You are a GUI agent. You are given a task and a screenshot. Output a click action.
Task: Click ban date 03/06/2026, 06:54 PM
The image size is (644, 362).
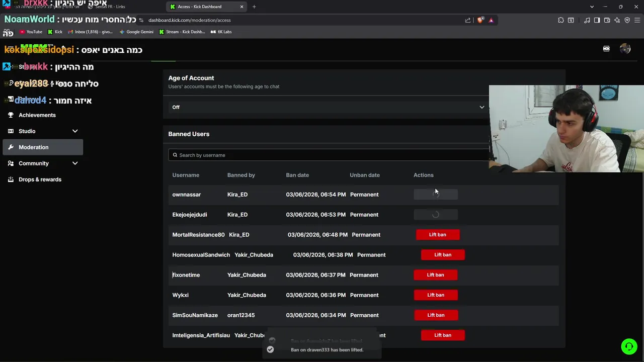pyautogui.click(x=316, y=195)
